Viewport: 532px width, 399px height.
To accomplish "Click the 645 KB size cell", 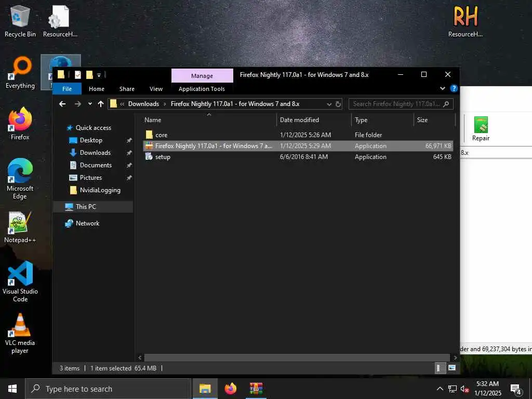I will 442,157.
